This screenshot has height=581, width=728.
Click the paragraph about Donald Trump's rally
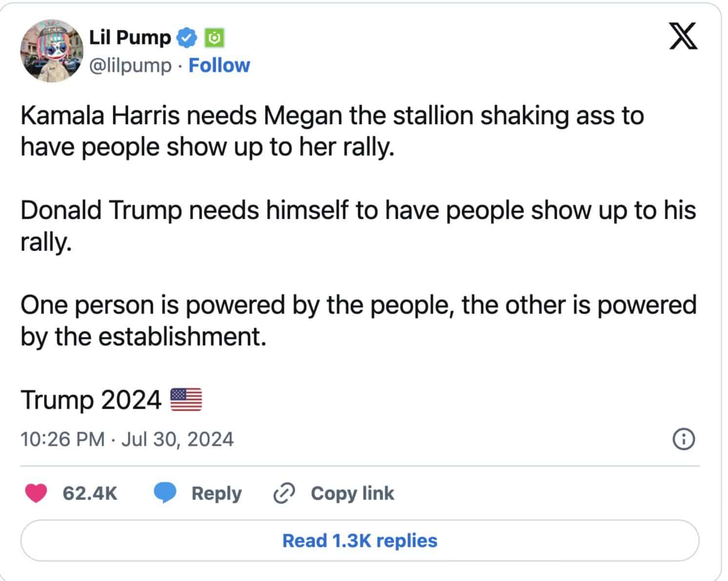(x=358, y=226)
